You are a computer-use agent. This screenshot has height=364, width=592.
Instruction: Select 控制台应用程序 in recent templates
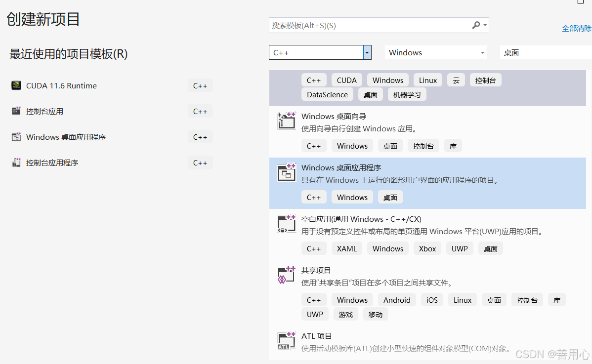pyautogui.click(x=52, y=162)
